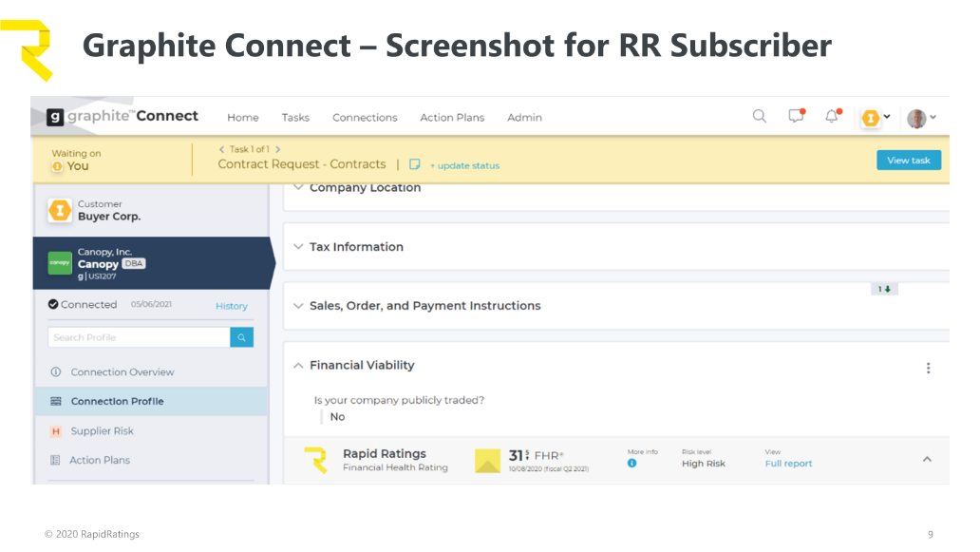The height and width of the screenshot is (552, 980).
Task: Go to previous task arrow
Action: [221, 149]
